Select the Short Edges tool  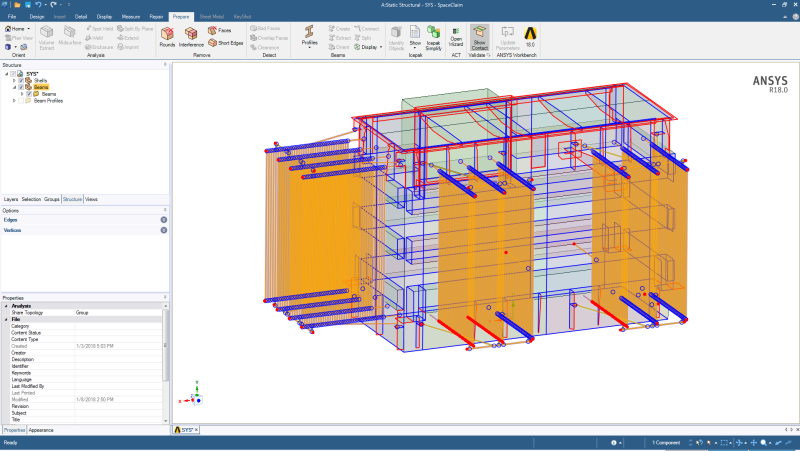click(x=225, y=43)
